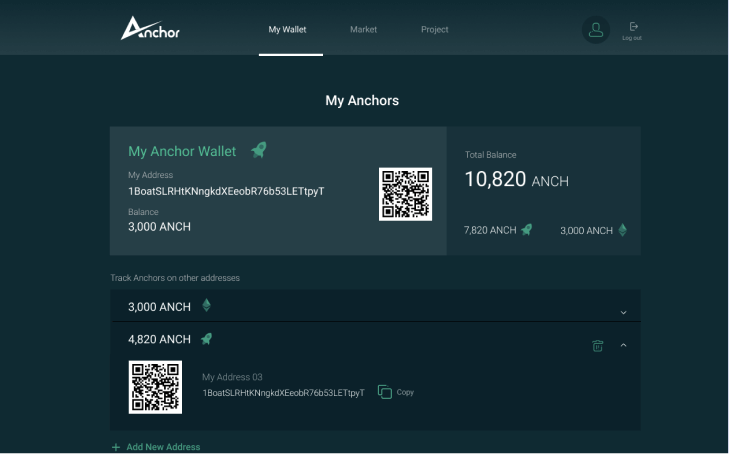Open the Project tab
Viewport: 729px width, 454px height.
pos(435,30)
